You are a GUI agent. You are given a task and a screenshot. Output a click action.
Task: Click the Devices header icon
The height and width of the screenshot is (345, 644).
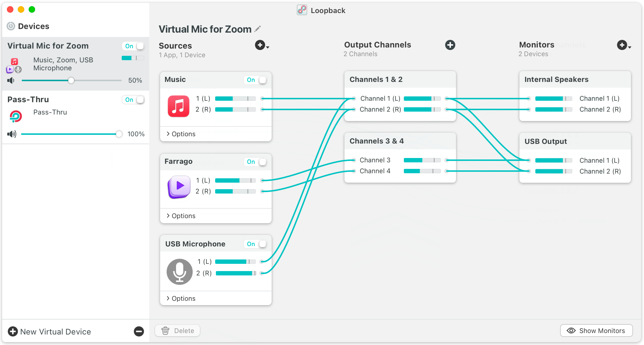pyautogui.click(x=11, y=26)
